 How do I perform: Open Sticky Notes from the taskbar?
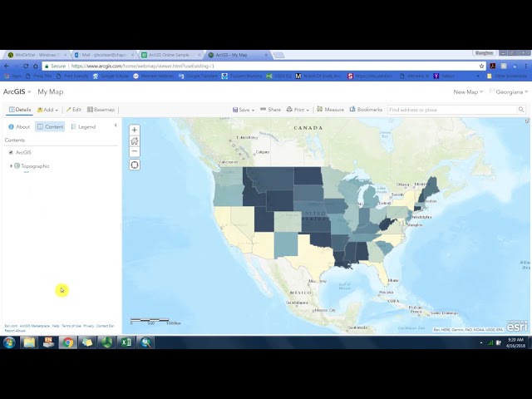[x=87, y=342]
